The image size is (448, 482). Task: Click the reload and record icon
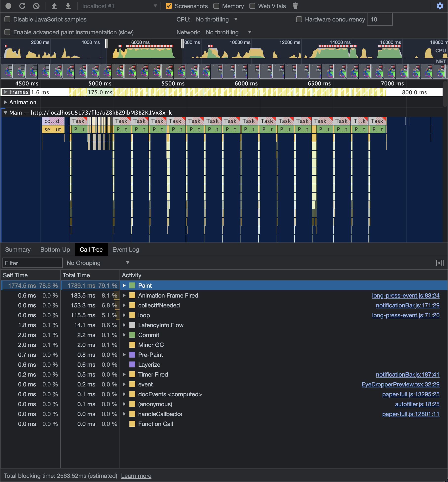click(22, 6)
